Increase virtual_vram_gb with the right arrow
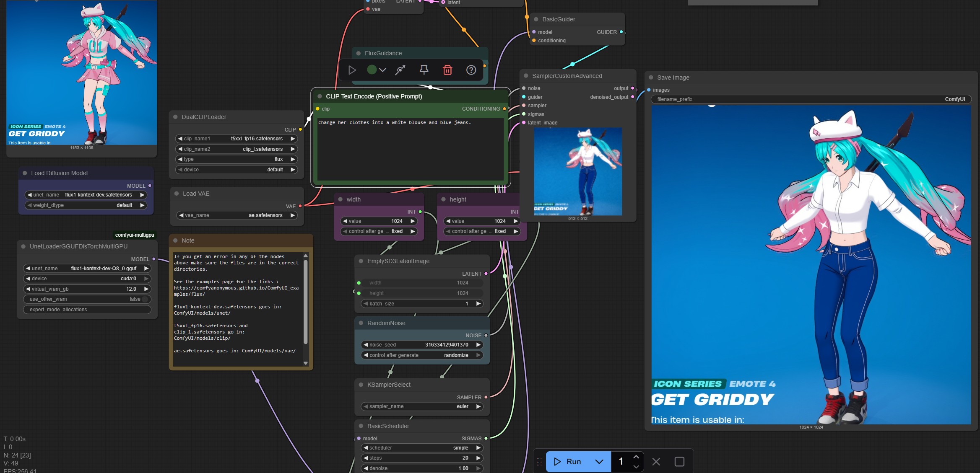 pyautogui.click(x=146, y=289)
